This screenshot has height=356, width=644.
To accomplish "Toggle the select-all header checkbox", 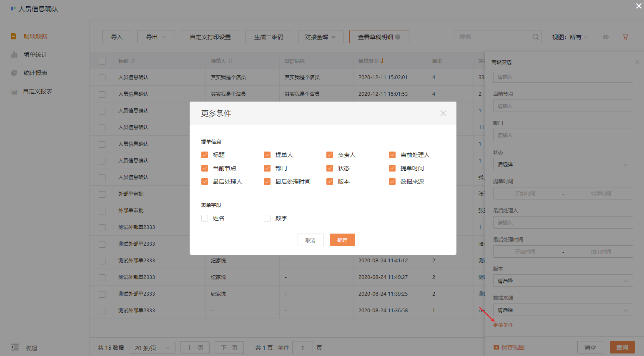I will click(x=102, y=61).
